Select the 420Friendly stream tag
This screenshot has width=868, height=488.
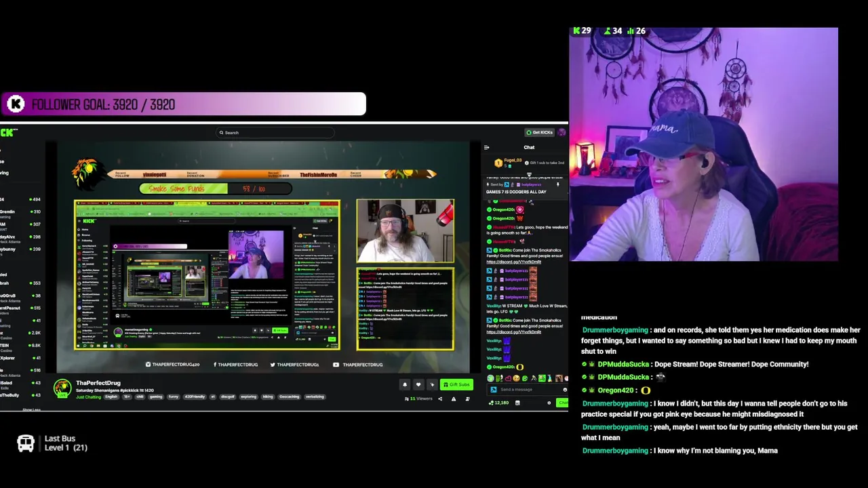[195, 396]
